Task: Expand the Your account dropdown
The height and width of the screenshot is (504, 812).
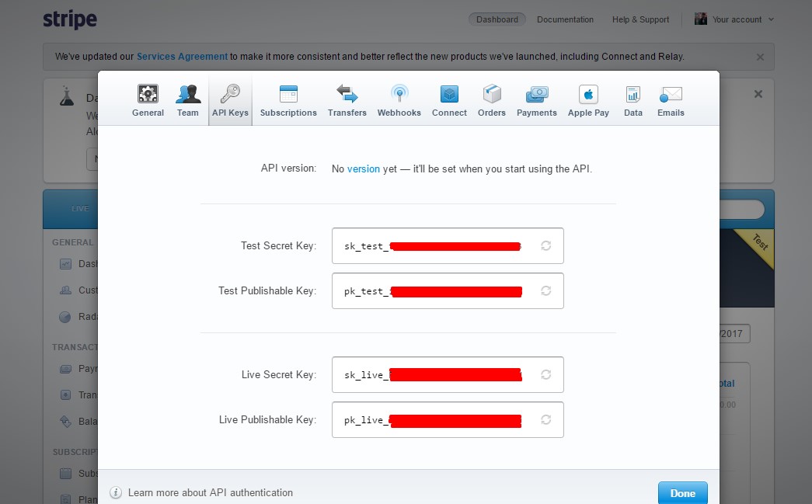Action: [x=743, y=19]
